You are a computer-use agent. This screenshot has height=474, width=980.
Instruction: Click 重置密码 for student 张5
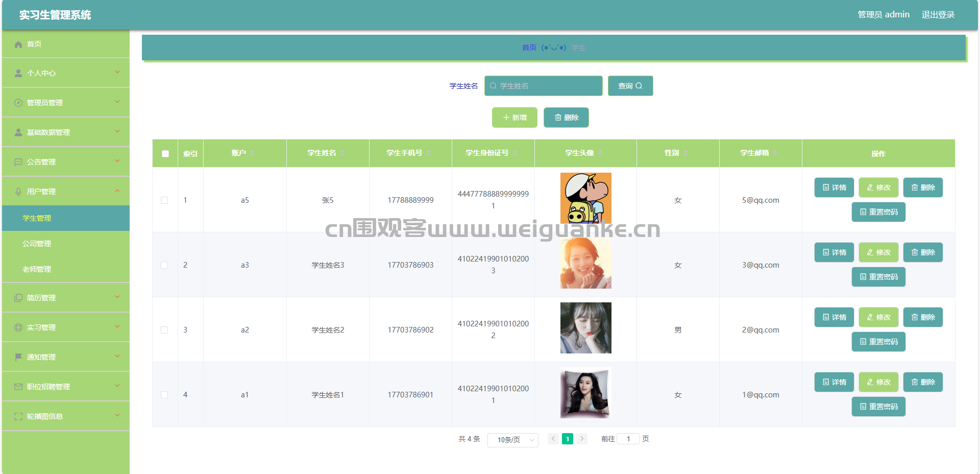(878, 212)
